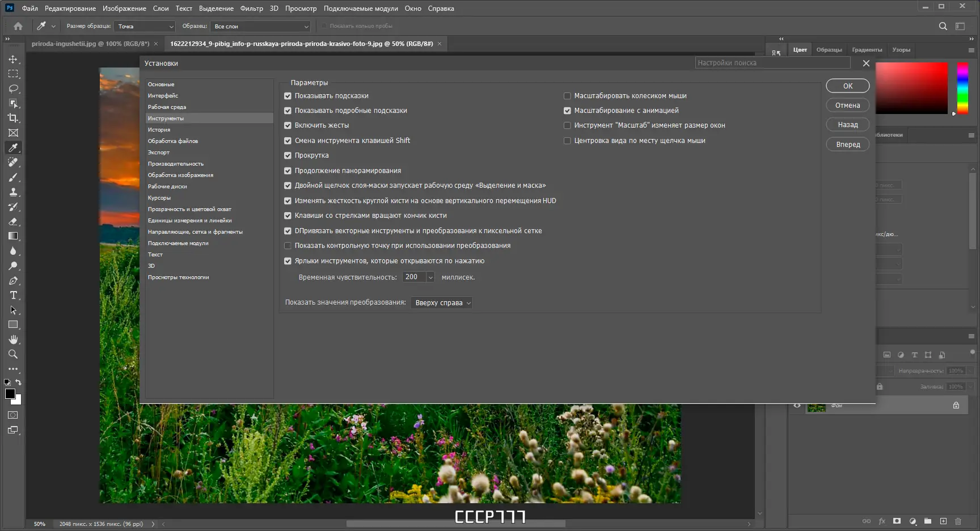Image resolution: width=980 pixels, height=531 pixels.
Task: Open the Окно menu
Action: 413,9
